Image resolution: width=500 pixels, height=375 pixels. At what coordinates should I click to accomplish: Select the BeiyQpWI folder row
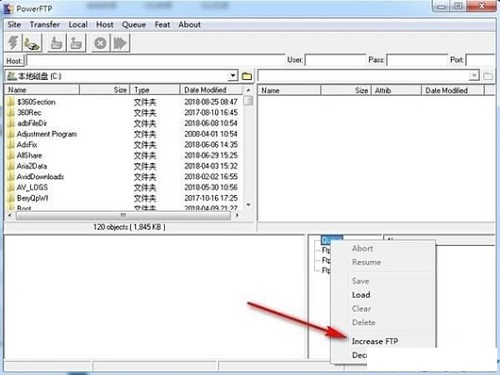click(x=124, y=198)
